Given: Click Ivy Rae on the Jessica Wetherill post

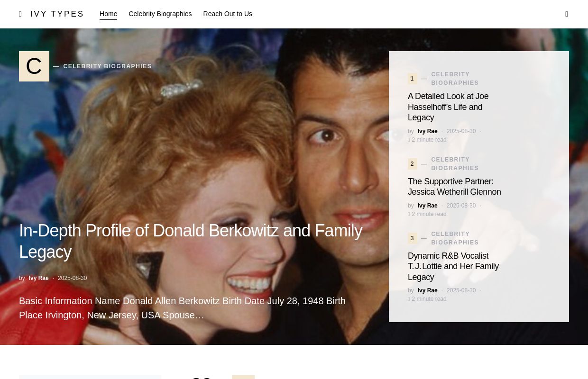Looking at the screenshot, I should (427, 206).
